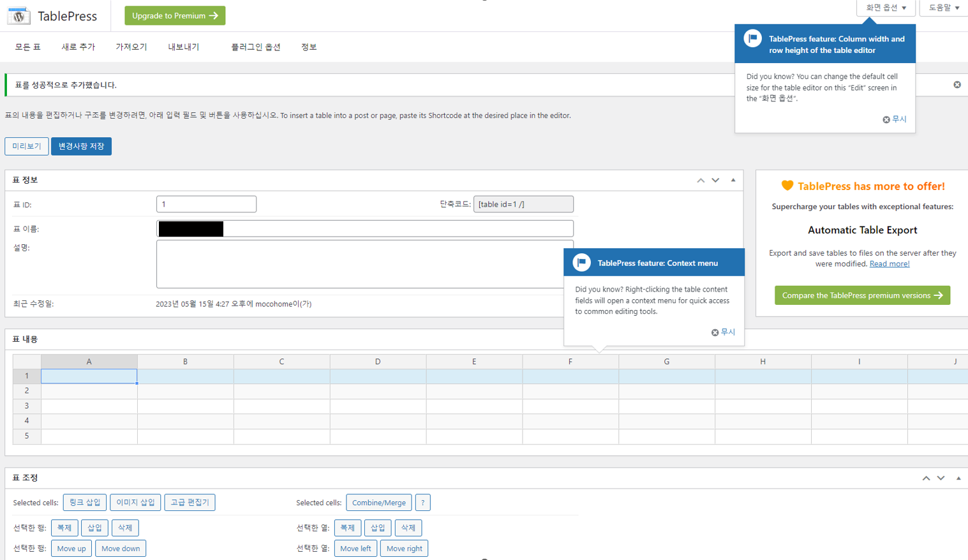Screen dimensions: 968x560
Task: Click the Move down button
Action: [x=121, y=549]
